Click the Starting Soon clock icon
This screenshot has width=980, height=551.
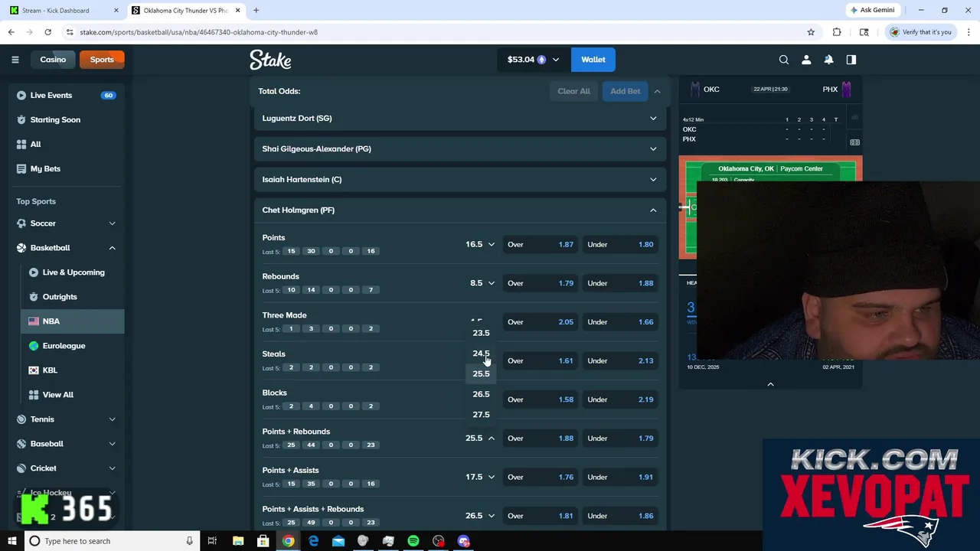point(21,119)
